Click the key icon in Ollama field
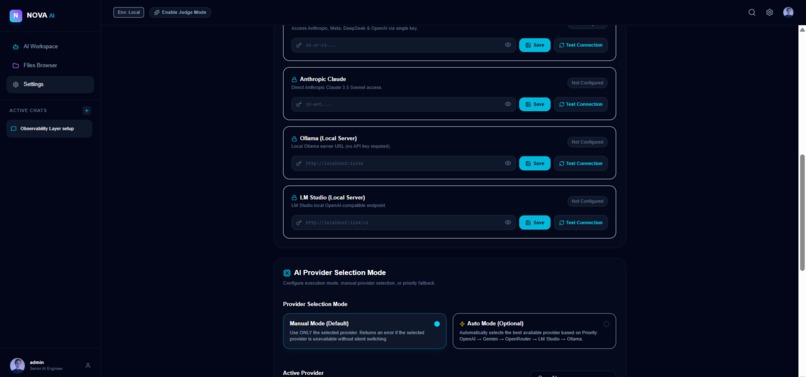Screen dimensions: 806x377 tap(299, 164)
